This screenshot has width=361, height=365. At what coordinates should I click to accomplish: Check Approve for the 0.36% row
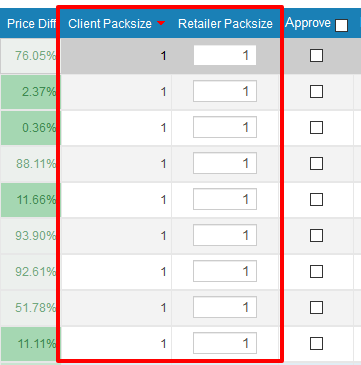(x=316, y=127)
